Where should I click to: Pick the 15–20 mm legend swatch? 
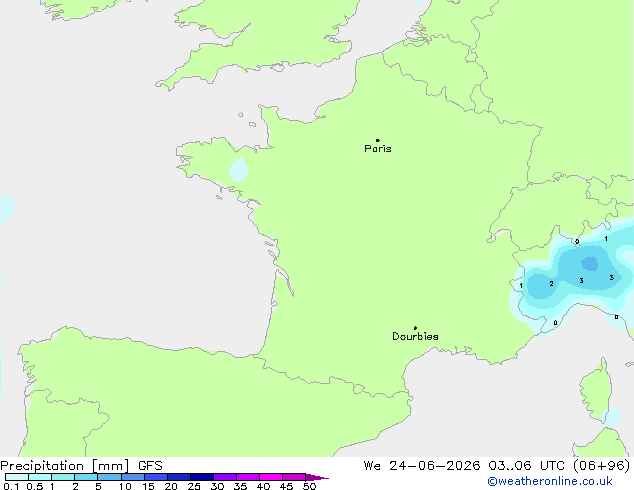[x=156, y=477]
